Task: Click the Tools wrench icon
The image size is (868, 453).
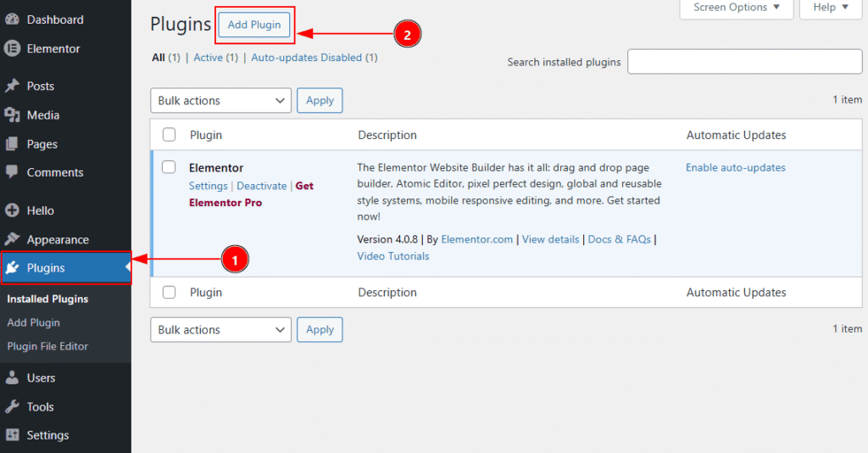Action: (x=12, y=406)
